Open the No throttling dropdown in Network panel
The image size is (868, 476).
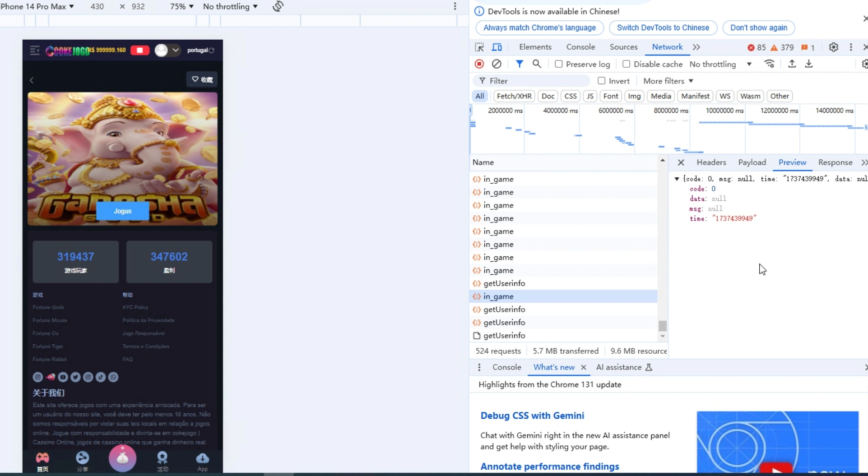pyautogui.click(x=721, y=64)
